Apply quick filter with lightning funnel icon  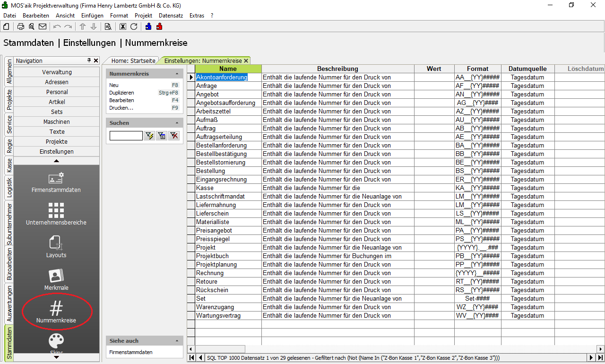point(150,136)
